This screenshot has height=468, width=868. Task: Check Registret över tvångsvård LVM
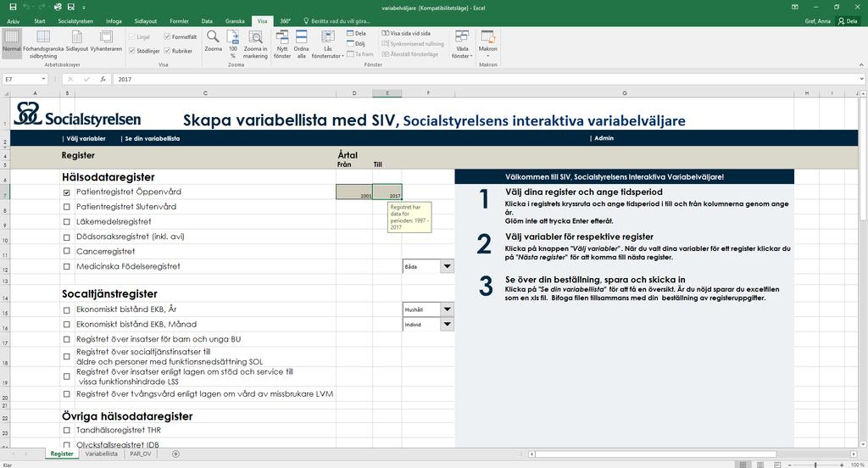pos(66,394)
